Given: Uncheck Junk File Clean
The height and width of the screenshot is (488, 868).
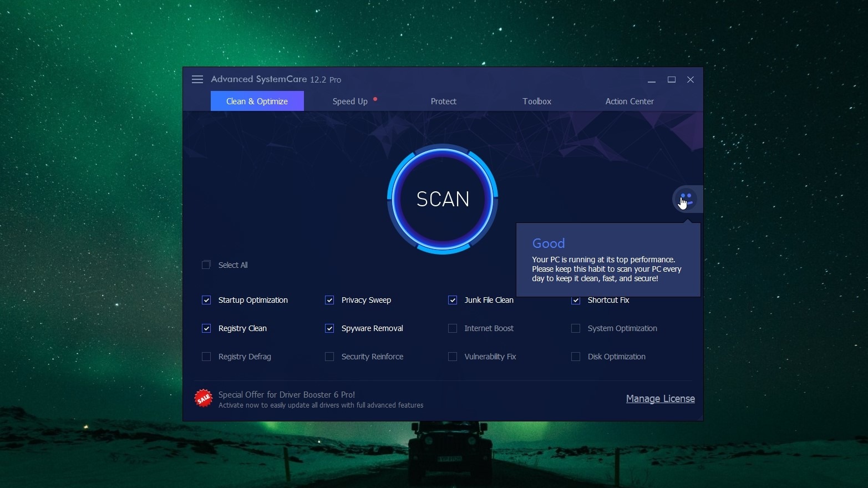Looking at the screenshot, I should pyautogui.click(x=453, y=300).
